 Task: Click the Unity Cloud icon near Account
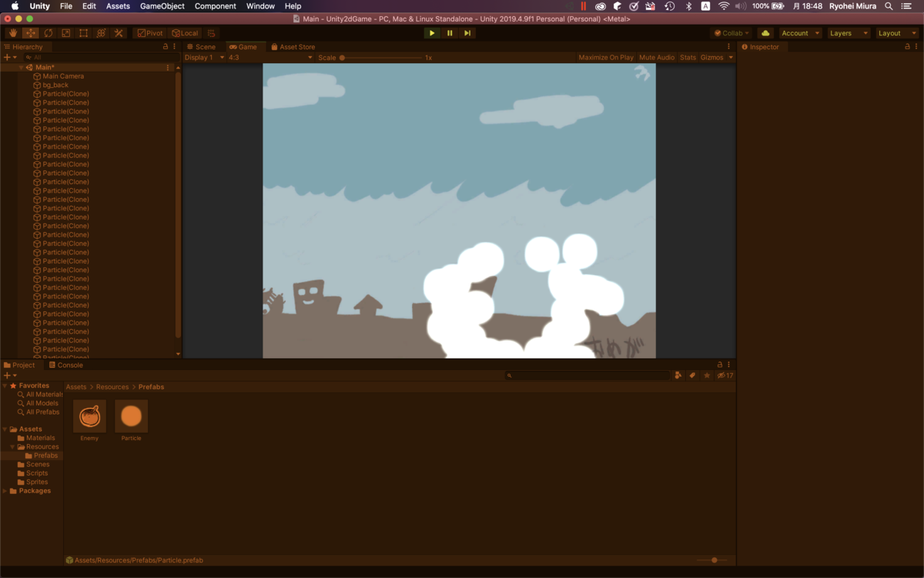point(765,32)
